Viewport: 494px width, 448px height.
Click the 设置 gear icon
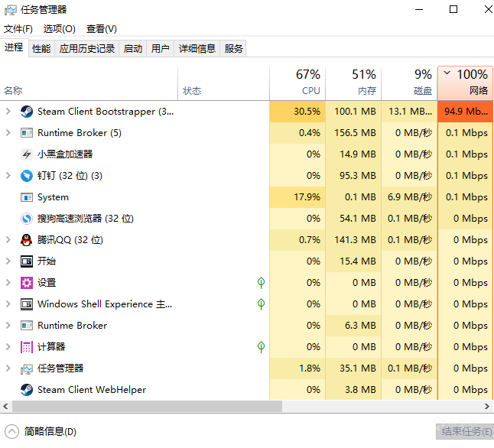click(27, 283)
